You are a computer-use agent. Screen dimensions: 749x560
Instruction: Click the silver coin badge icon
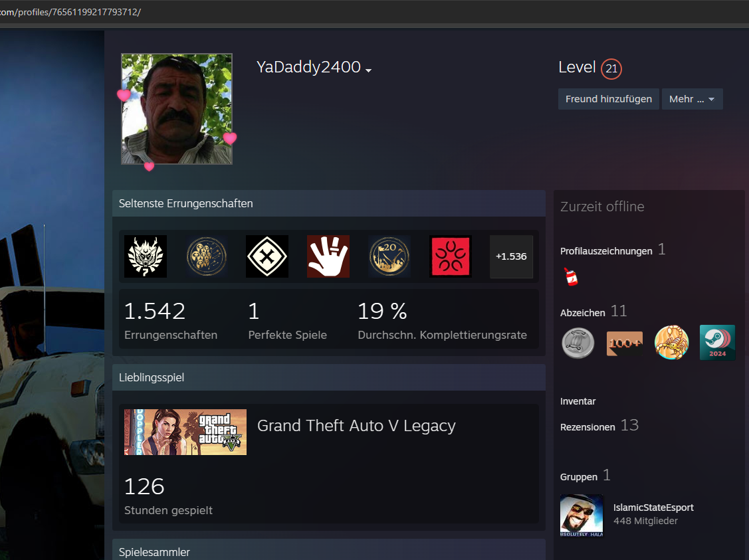coord(578,343)
